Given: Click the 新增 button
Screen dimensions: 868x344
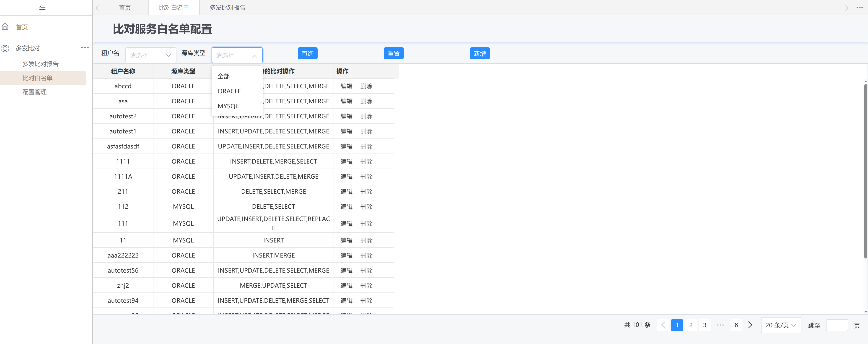Looking at the screenshot, I should pos(479,53).
